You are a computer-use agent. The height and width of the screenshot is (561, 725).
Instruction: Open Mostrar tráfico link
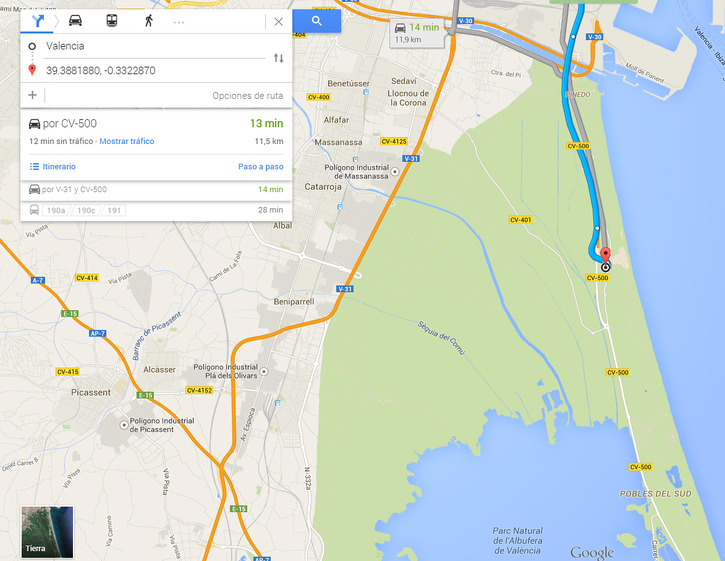127,141
